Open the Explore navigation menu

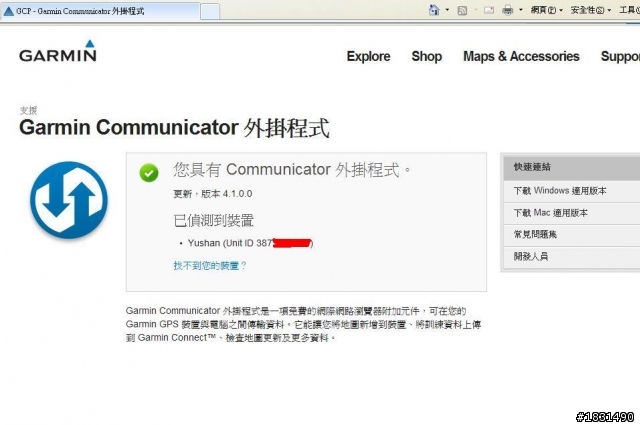click(x=369, y=56)
